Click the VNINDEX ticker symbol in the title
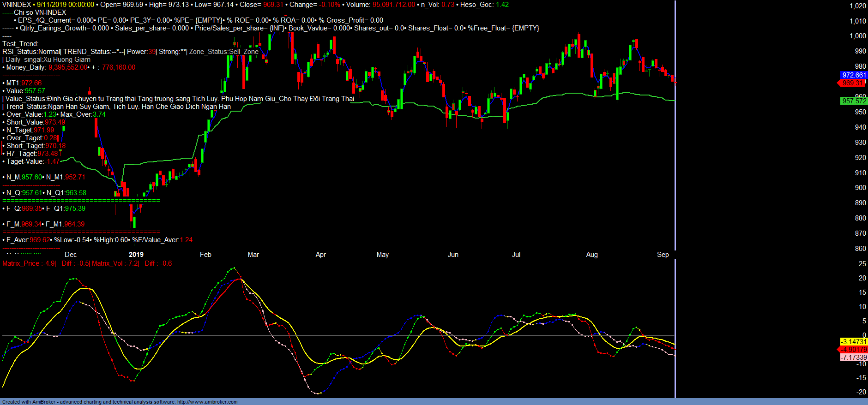 [17, 5]
